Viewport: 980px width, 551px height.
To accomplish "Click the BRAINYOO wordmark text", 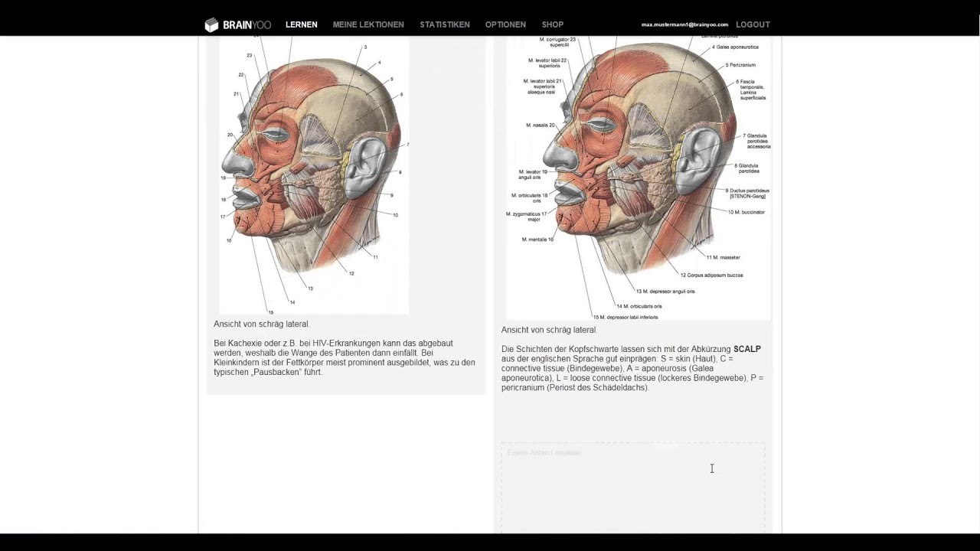I will point(247,24).
